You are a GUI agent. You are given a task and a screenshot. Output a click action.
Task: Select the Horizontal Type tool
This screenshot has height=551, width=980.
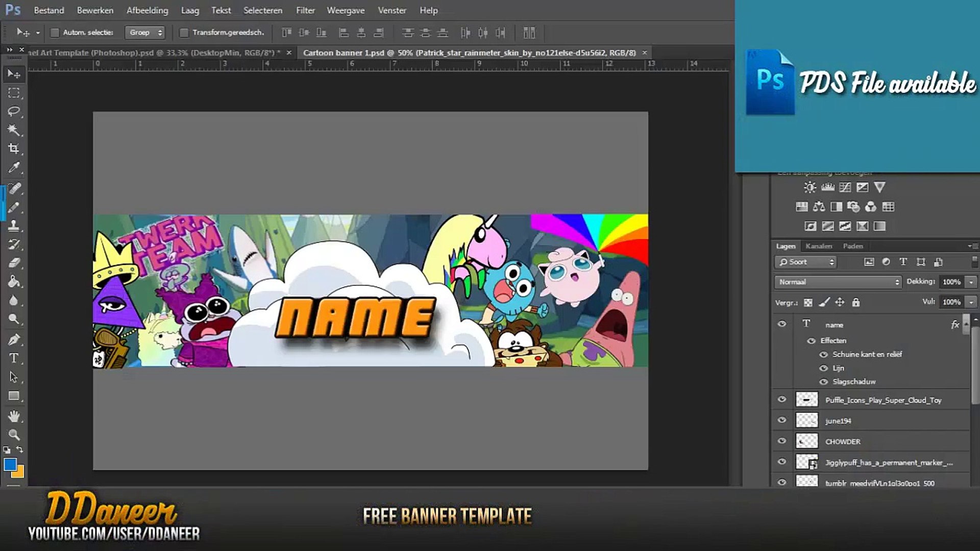(14, 358)
